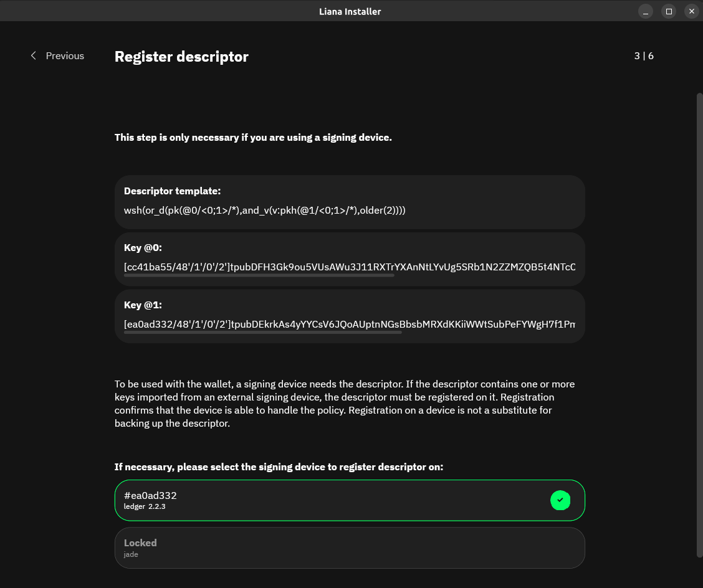703x588 pixels.
Task: Click the Descriptor template card label
Action: point(172,191)
